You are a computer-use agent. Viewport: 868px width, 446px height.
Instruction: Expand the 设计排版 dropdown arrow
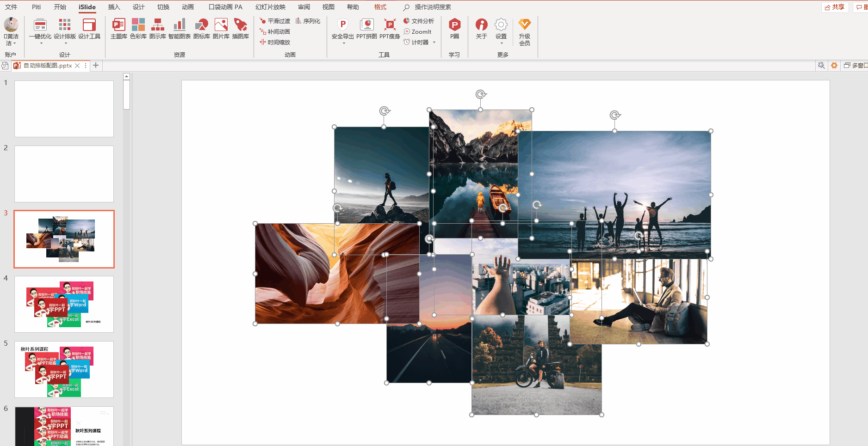66,43
